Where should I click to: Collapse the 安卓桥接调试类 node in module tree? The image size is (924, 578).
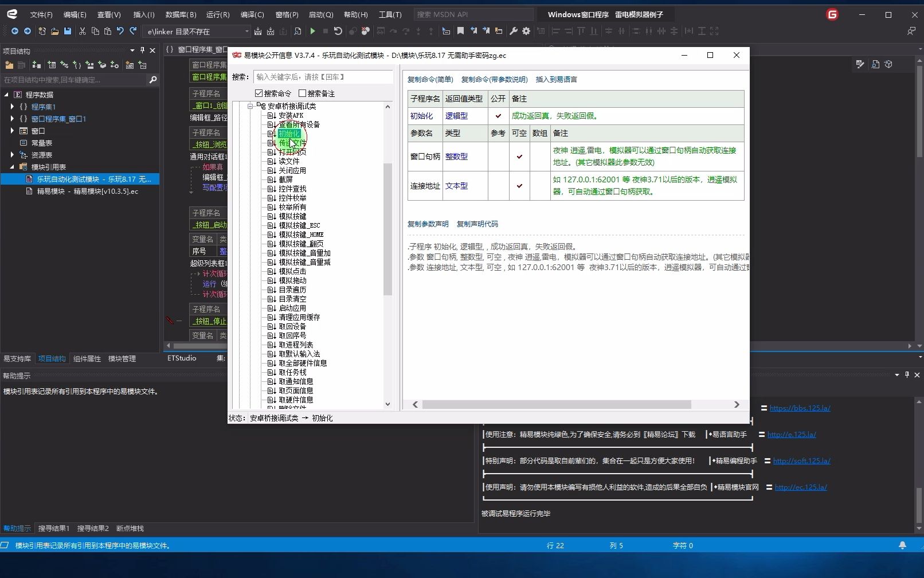click(x=250, y=106)
